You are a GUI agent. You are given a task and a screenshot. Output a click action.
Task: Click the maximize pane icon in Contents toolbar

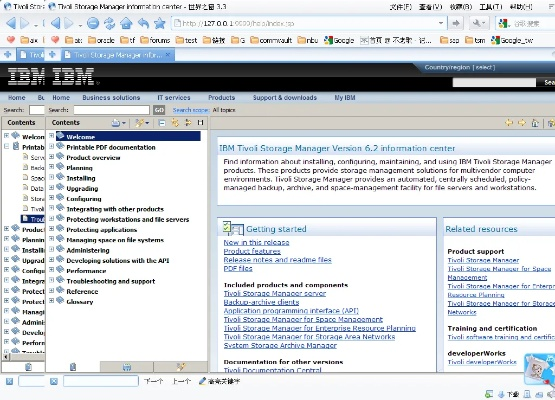(200, 123)
